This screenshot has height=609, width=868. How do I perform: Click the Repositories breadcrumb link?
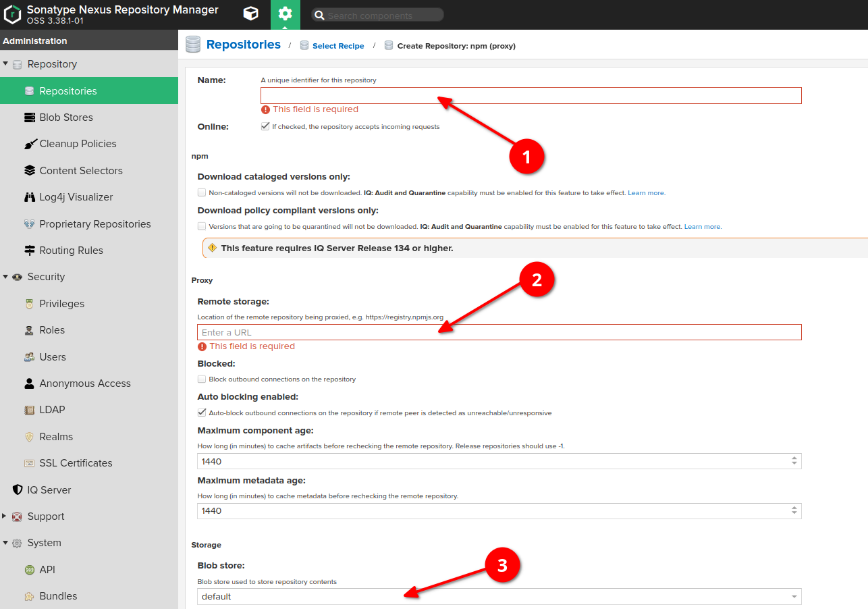[x=244, y=45]
